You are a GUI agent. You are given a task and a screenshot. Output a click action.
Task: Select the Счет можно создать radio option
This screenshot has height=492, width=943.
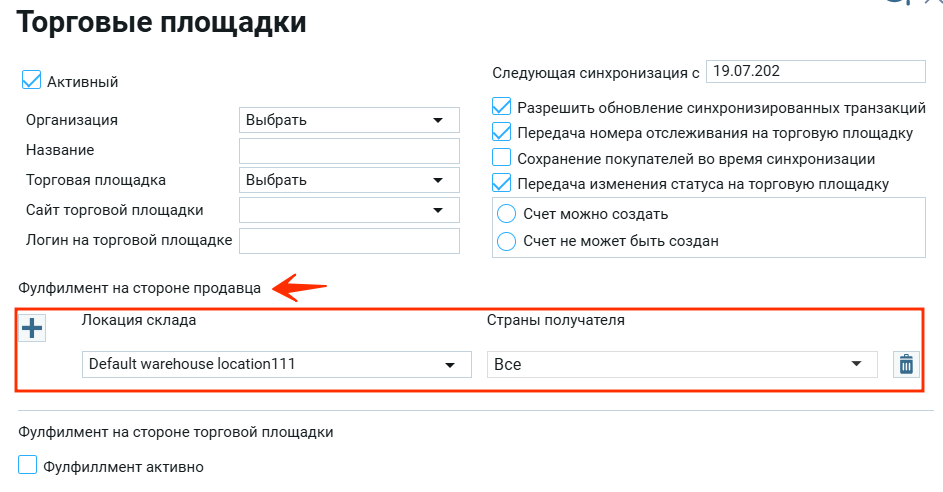(x=507, y=214)
